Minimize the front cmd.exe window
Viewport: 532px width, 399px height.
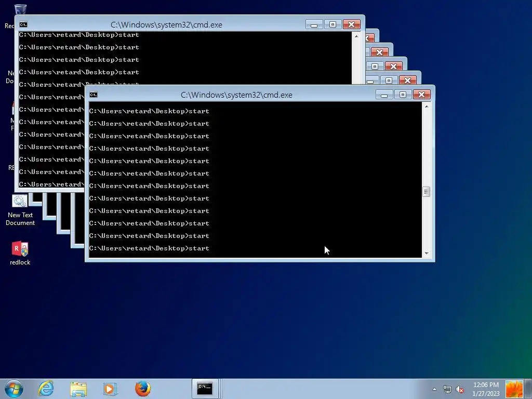384,95
